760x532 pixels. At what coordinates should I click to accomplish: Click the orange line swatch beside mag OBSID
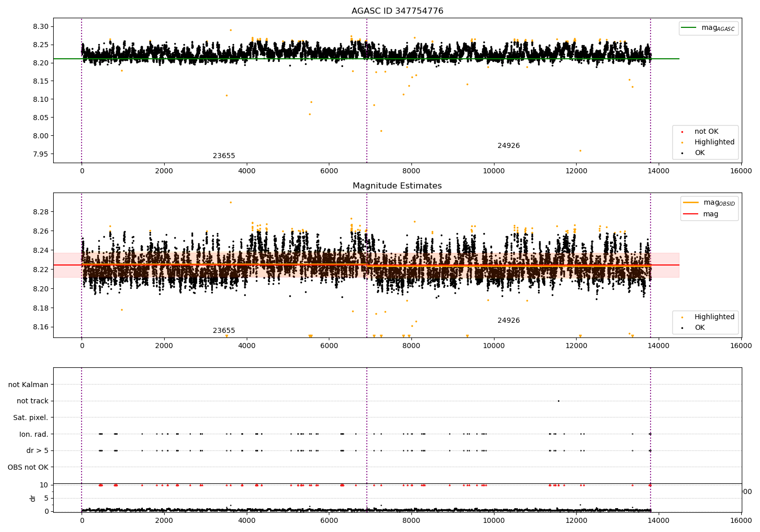coord(691,203)
